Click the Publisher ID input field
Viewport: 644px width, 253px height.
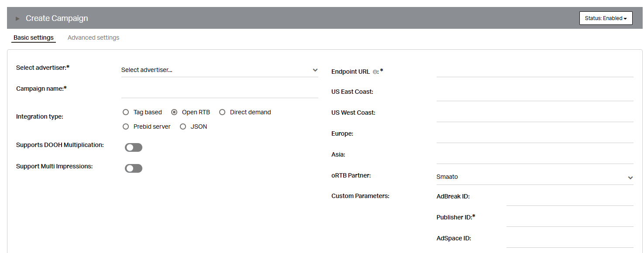(x=570, y=219)
